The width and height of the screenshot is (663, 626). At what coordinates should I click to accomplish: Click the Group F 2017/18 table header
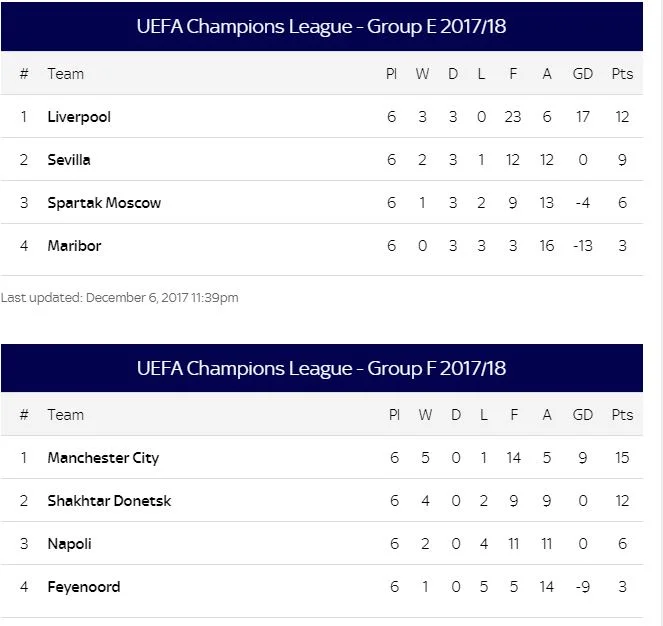click(322, 368)
